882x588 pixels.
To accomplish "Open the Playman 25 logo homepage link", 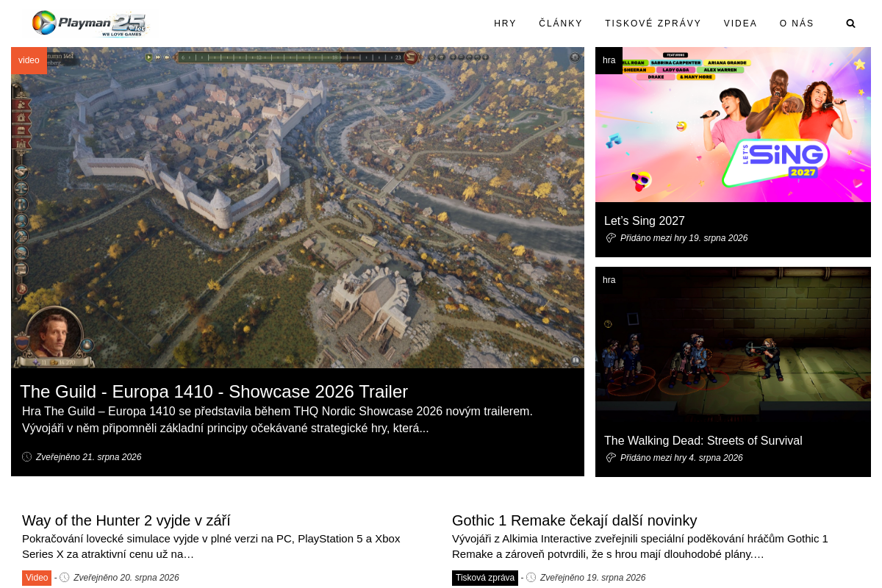I will pyautogui.click(x=90, y=24).
